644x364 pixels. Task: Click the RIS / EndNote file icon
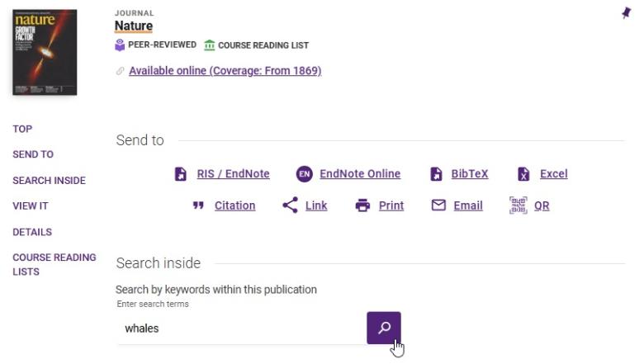[x=180, y=174]
